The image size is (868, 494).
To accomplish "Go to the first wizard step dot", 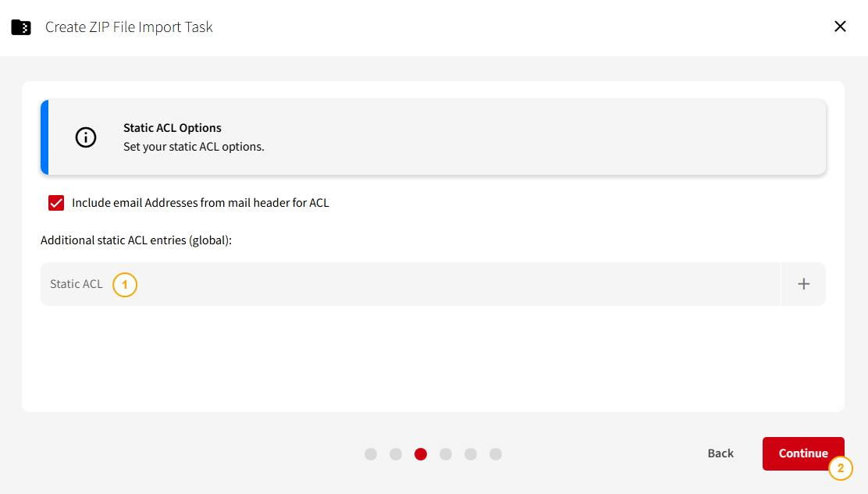I will [x=371, y=454].
